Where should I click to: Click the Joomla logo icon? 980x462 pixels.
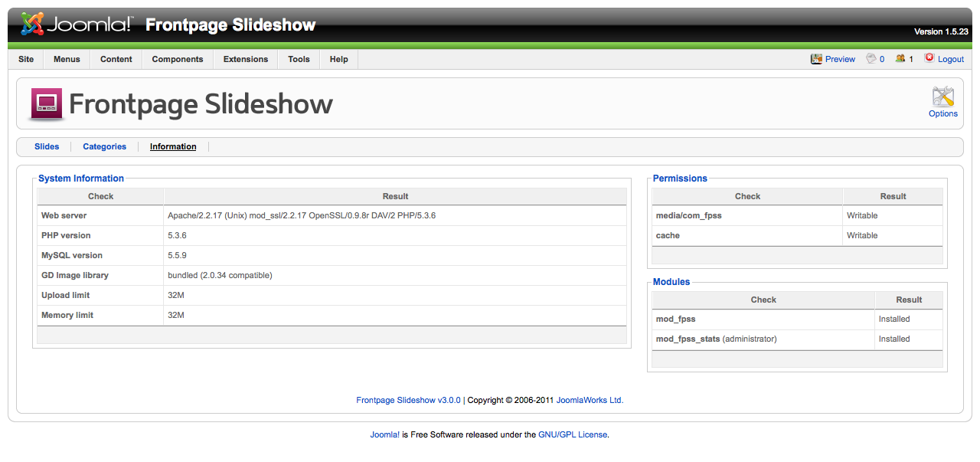(x=33, y=25)
